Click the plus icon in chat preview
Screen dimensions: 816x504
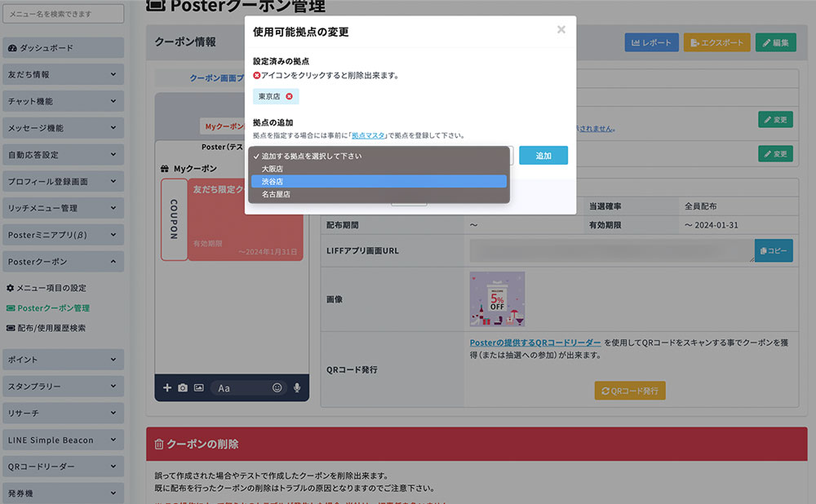[167, 387]
